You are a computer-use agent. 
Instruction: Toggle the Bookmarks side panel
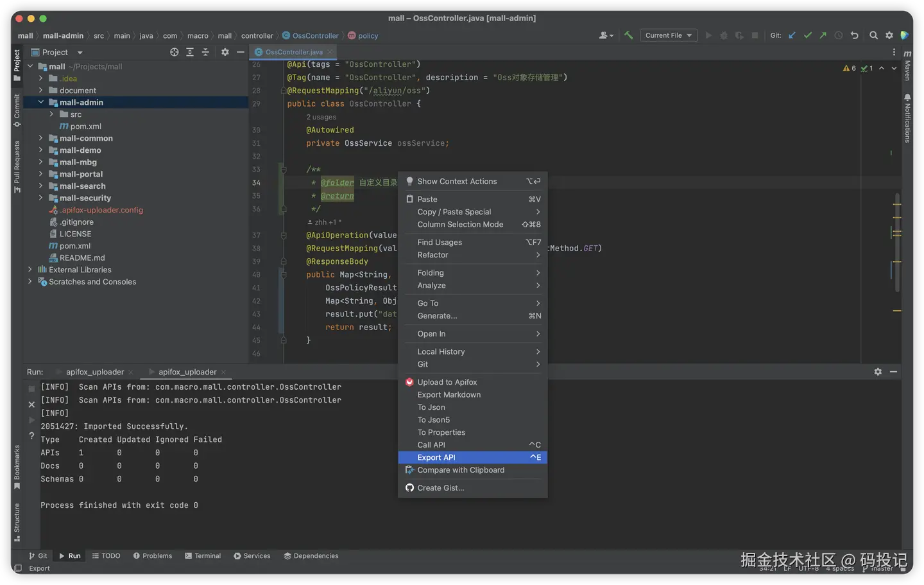pyautogui.click(x=17, y=466)
